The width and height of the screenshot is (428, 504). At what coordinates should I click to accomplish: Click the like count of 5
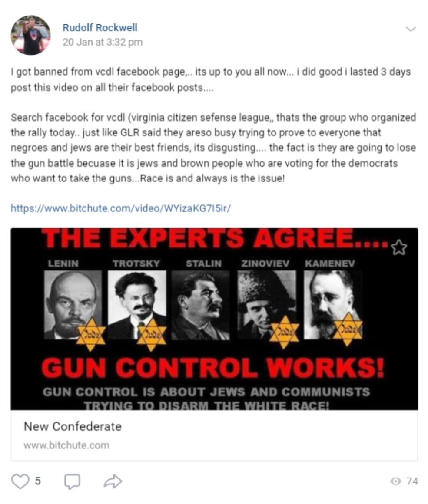[x=38, y=481]
